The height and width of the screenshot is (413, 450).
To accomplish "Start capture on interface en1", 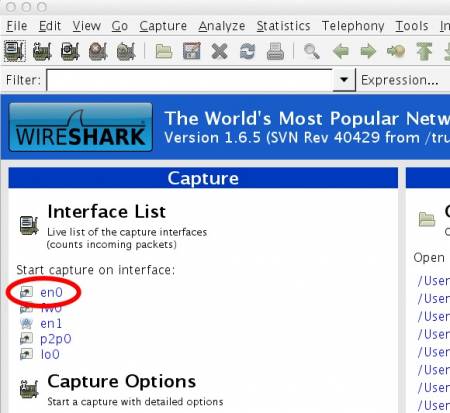I will [x=51, y=323].
